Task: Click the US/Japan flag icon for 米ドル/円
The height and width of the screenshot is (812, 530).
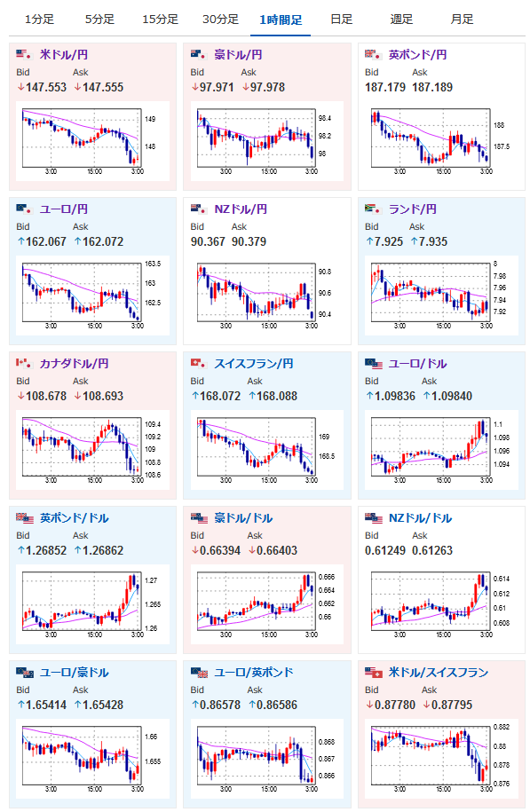Action: click(x=24, y=54)
